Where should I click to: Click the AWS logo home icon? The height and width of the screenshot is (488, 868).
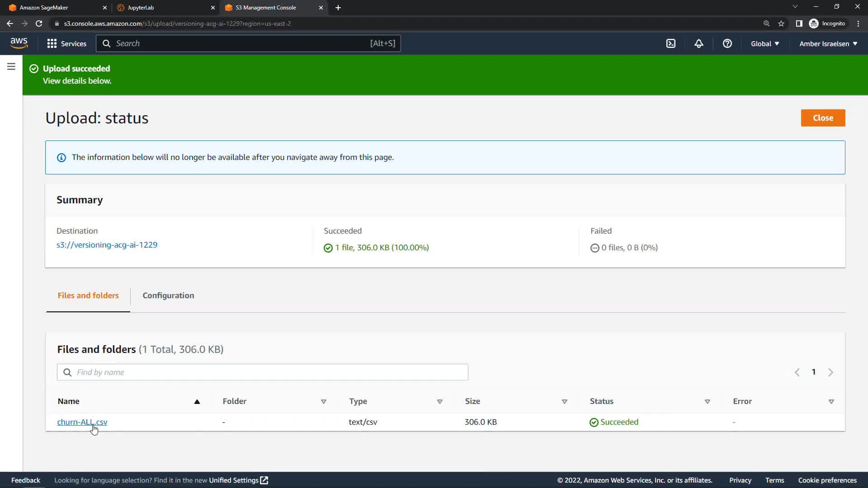pyautogui.click(x=19, y=43)
